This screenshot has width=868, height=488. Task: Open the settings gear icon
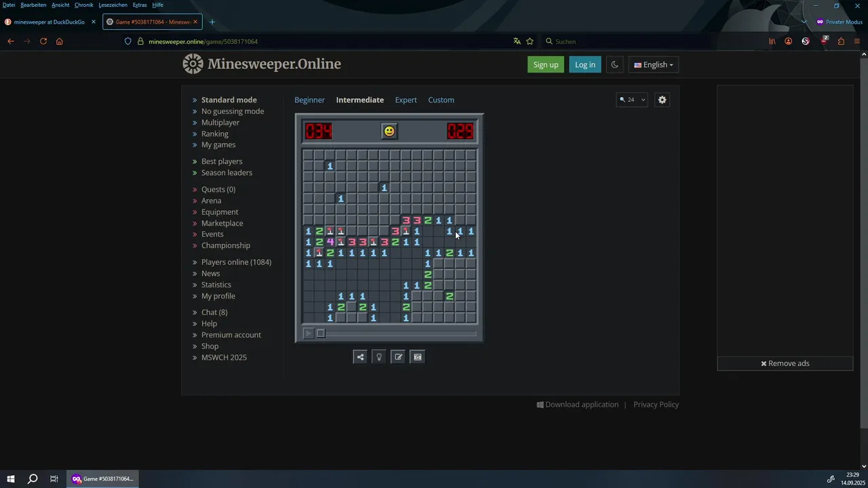click(663, 100)
